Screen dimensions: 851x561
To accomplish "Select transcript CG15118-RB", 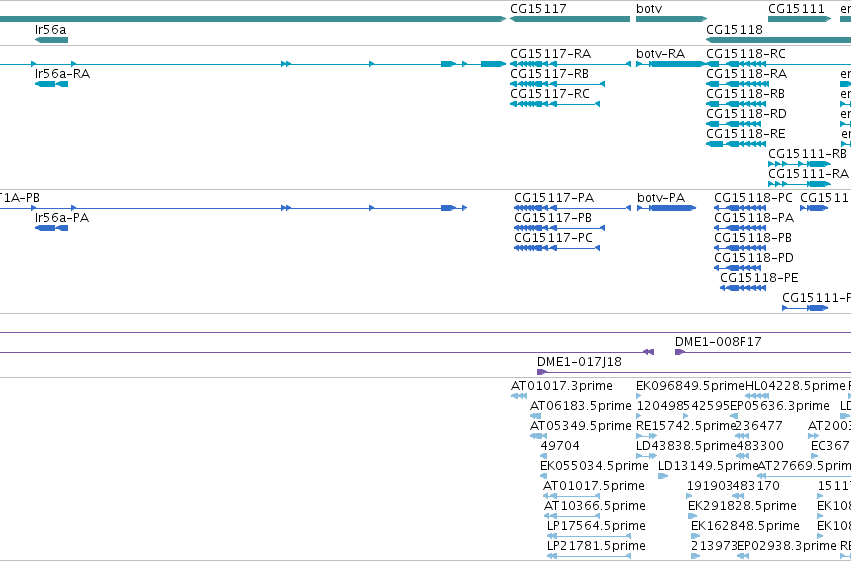I will point(745,94).
